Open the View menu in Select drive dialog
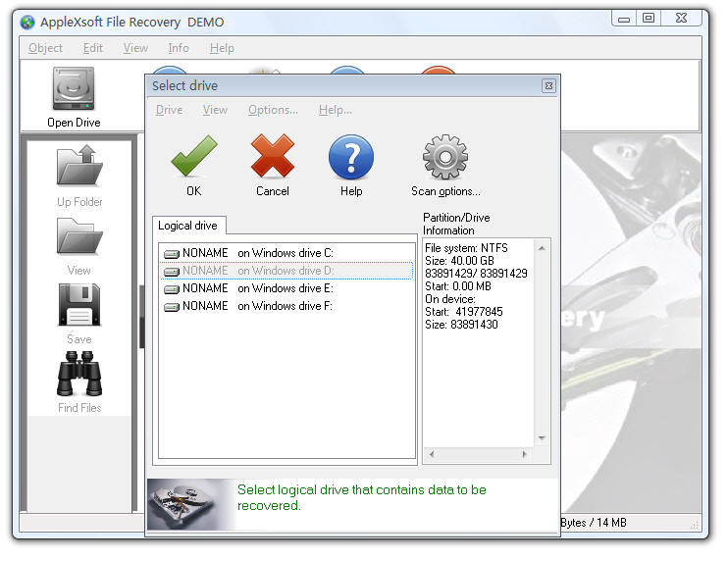The image size is (728, 561). (215, 110)
